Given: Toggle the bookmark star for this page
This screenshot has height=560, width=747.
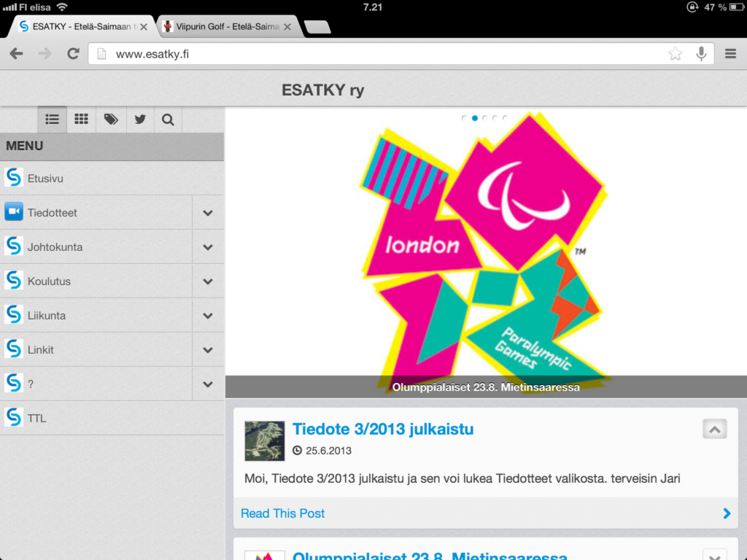Looking at the screenshot, I should point(675,53).
